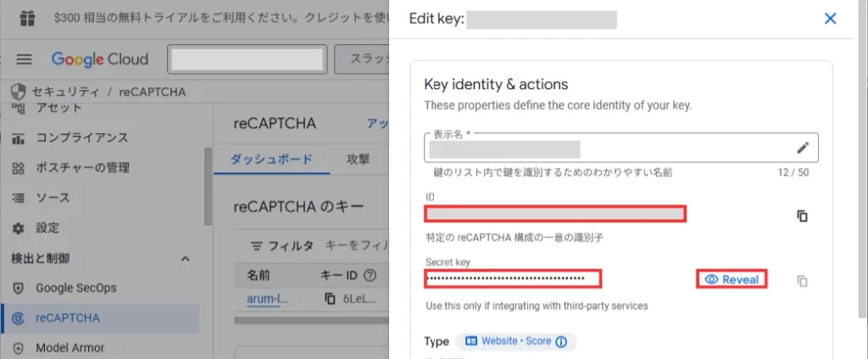Click the Google SecOps shield icon

point(19,288)
